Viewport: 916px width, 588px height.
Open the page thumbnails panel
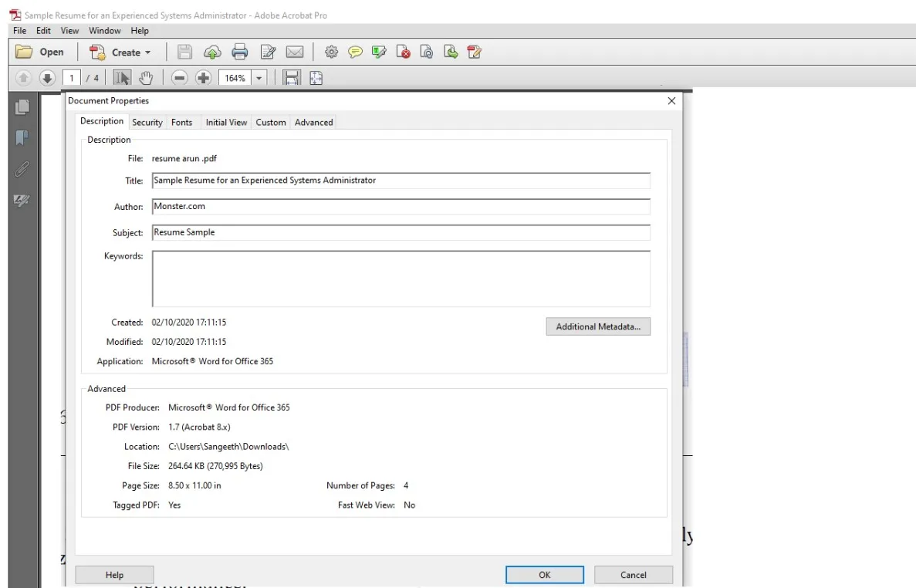(22, 108)
